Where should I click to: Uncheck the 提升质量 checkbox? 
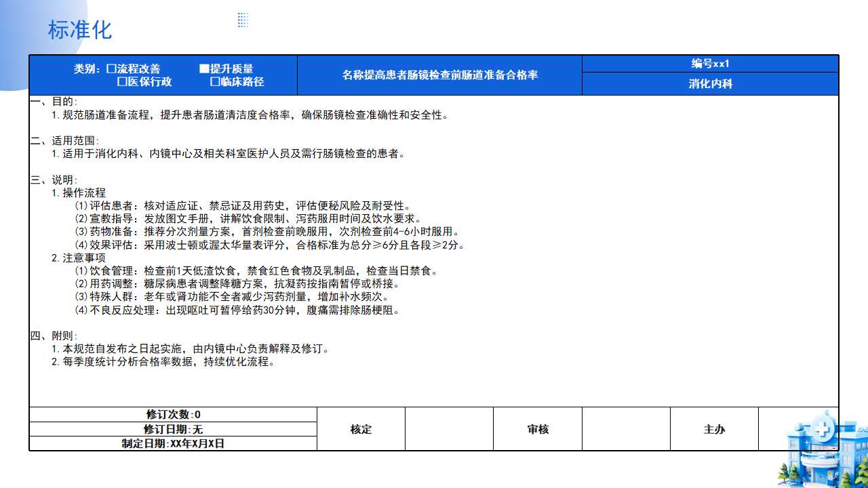pyautogui.click(x=204, y=69)
